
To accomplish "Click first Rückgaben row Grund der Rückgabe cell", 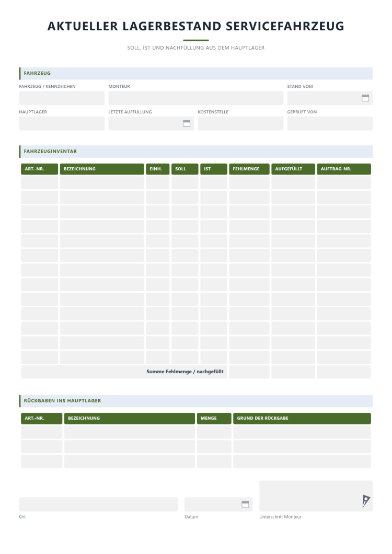I will click(x=302, y=432).
